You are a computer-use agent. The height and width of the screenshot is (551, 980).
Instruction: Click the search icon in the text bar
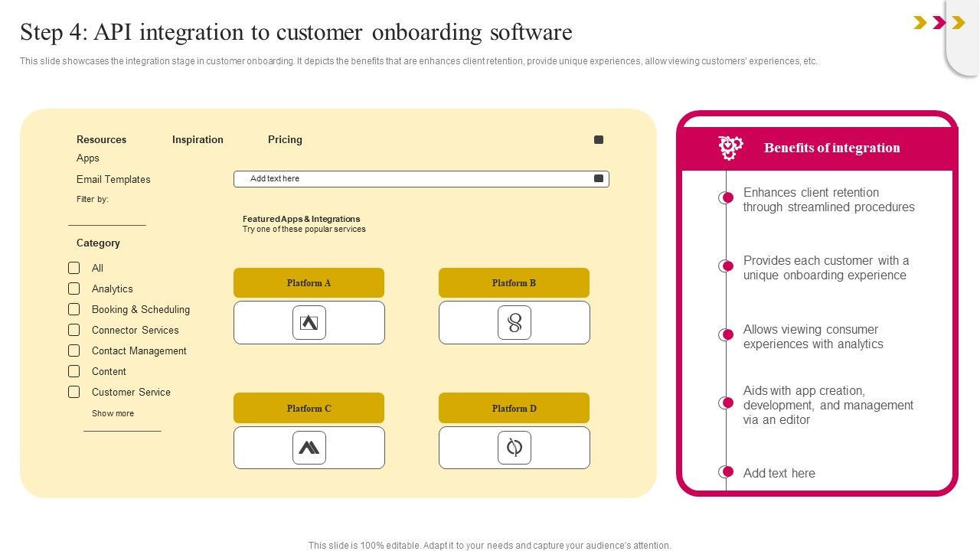(598, 178)
